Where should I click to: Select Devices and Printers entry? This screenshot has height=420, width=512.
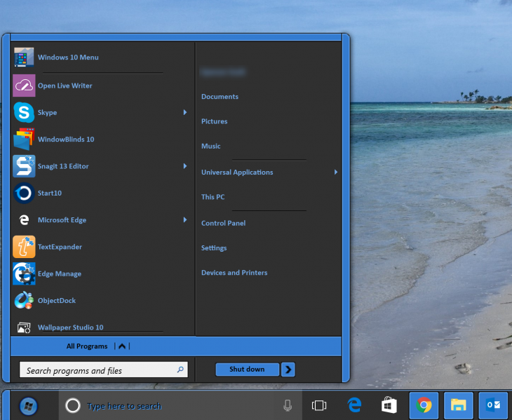[234, 273]
